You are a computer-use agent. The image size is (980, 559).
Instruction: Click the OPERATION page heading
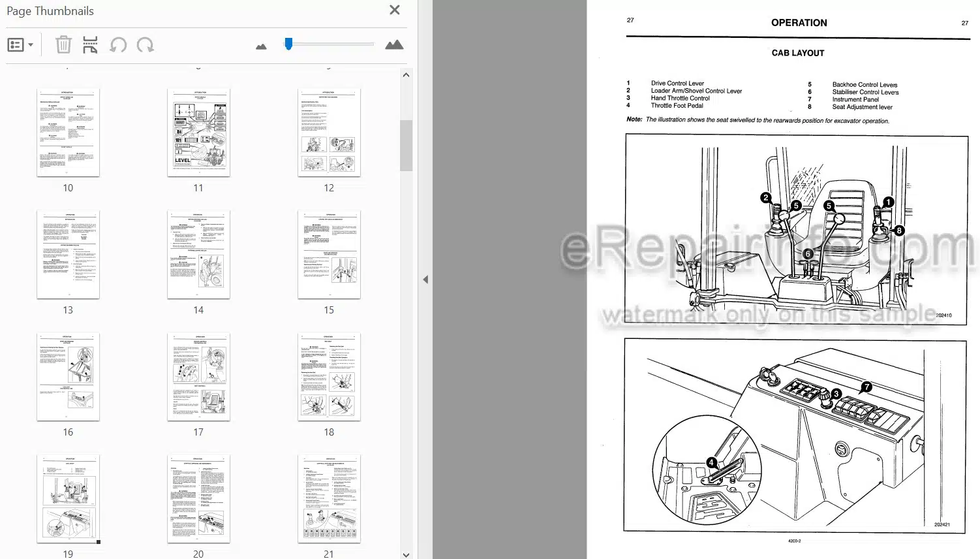click(799, 23)
